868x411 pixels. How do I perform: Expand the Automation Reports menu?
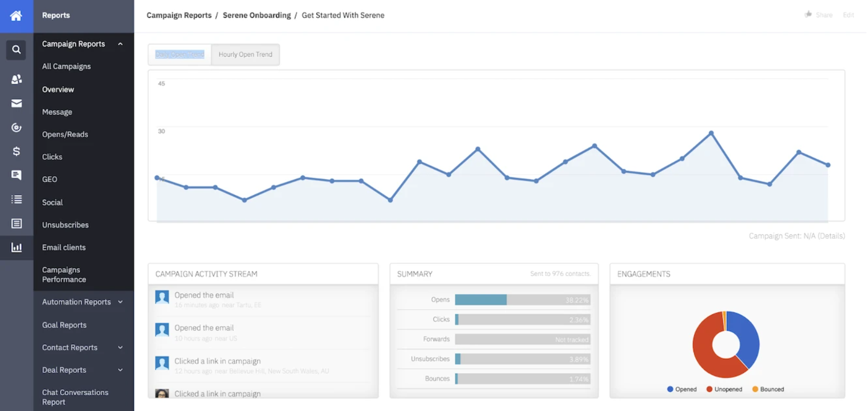[x=120, y=302]
